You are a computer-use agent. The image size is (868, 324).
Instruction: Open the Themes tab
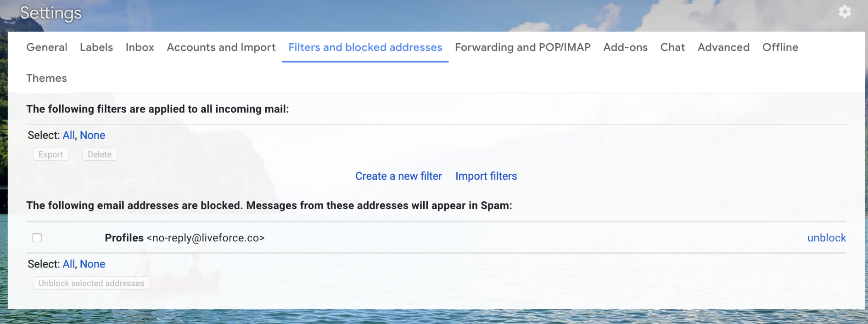coord(46,78)
